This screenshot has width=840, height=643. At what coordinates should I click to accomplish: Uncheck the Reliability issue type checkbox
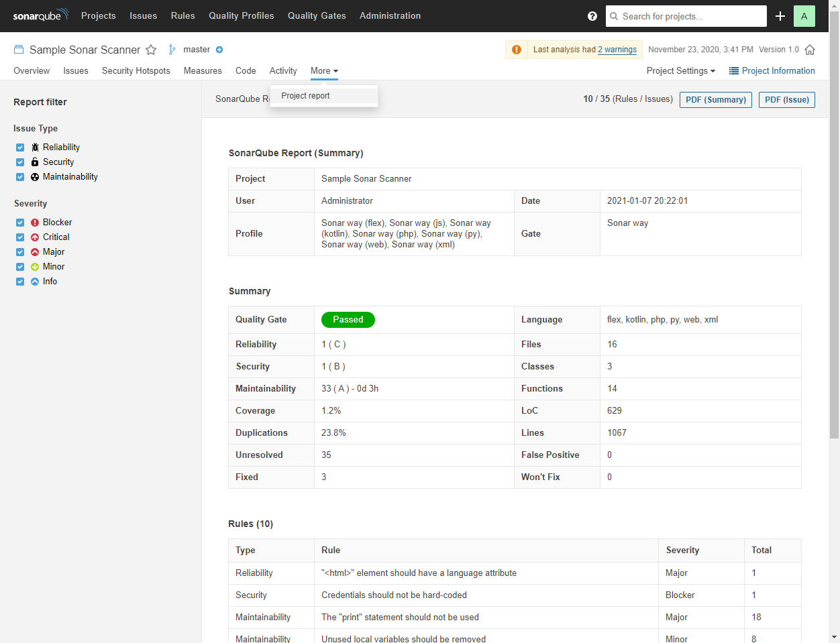[x=20, y=148]
